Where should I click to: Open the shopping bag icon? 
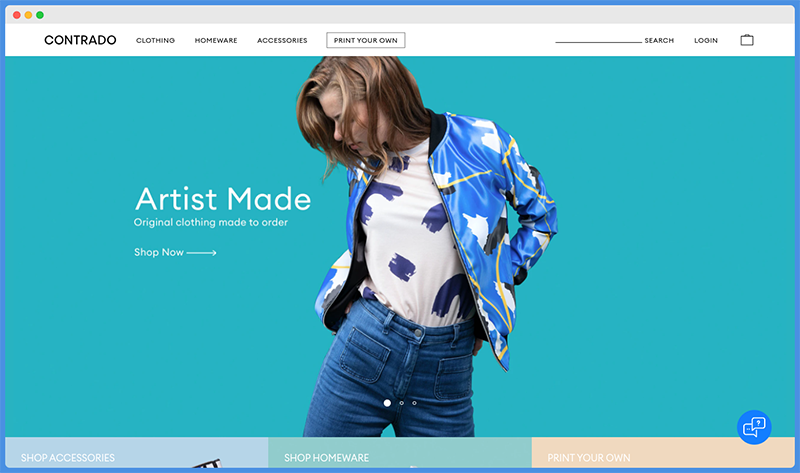[x=747, y=40]
